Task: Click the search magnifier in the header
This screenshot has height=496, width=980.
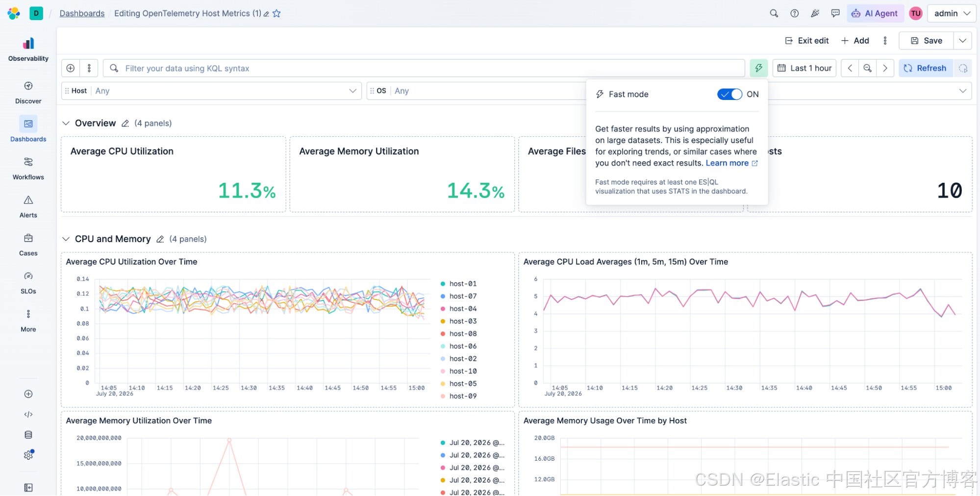Action: 774,13
